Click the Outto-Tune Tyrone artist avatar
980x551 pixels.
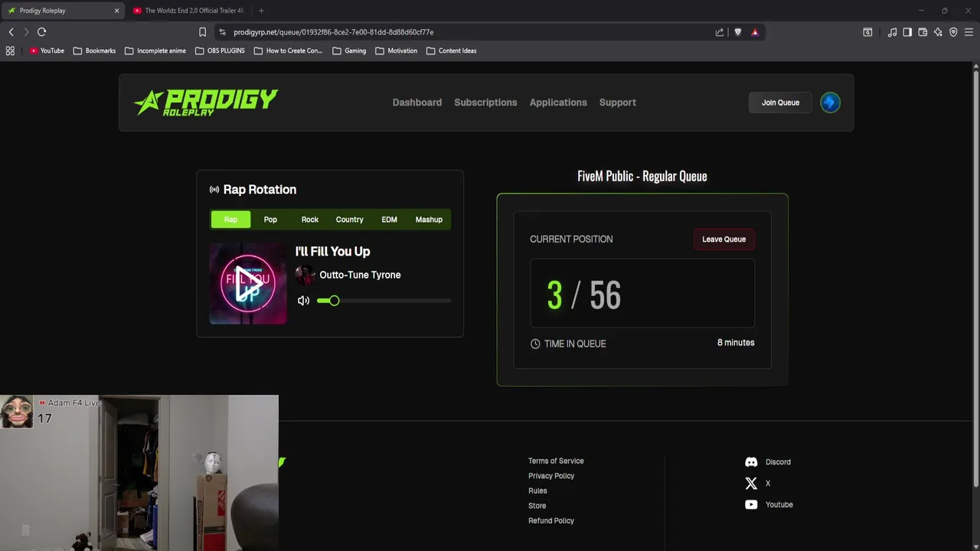point(305,275)
